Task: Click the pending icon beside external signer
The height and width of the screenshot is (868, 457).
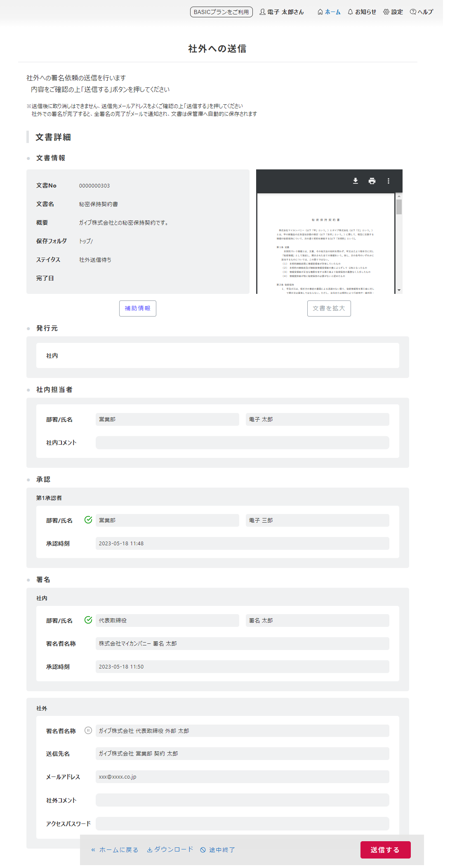Action: click(88, 730)
